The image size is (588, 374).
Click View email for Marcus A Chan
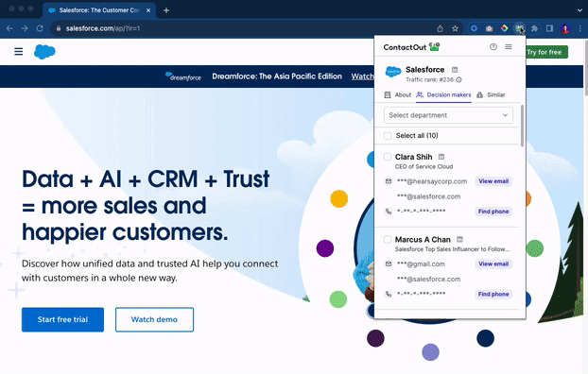tap(493, 264)
